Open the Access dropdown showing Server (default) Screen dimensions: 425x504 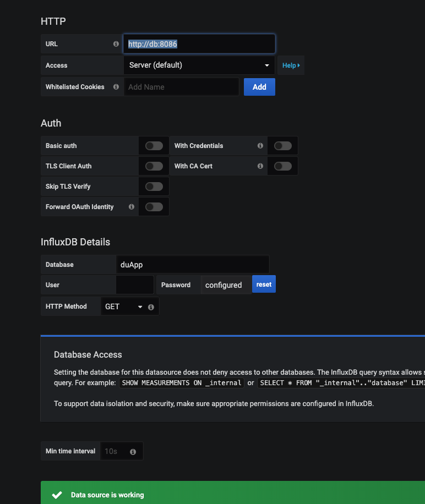199,65
